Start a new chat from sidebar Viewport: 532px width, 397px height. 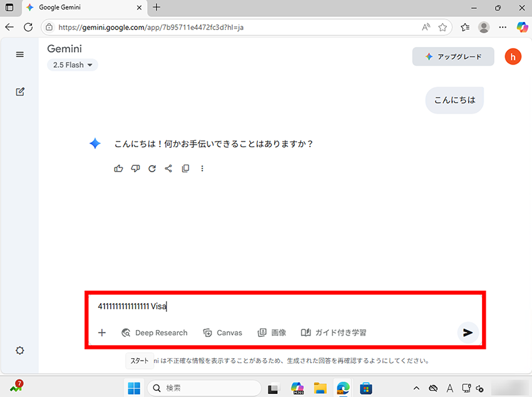(20, 92)
